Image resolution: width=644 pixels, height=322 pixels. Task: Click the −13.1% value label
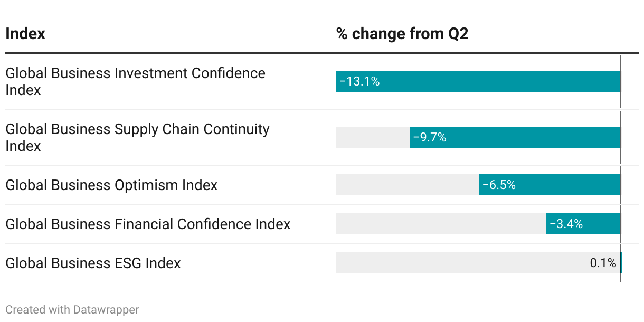[x=359, y=82]
